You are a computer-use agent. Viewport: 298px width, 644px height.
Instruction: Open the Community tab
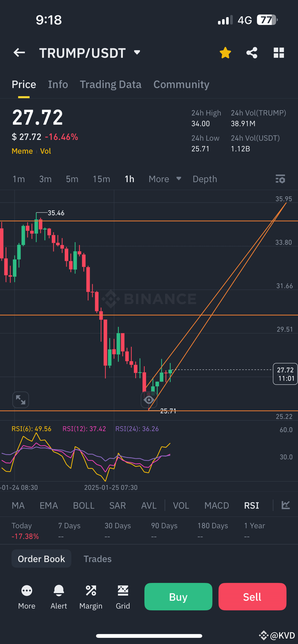click(x=181, y=84)
